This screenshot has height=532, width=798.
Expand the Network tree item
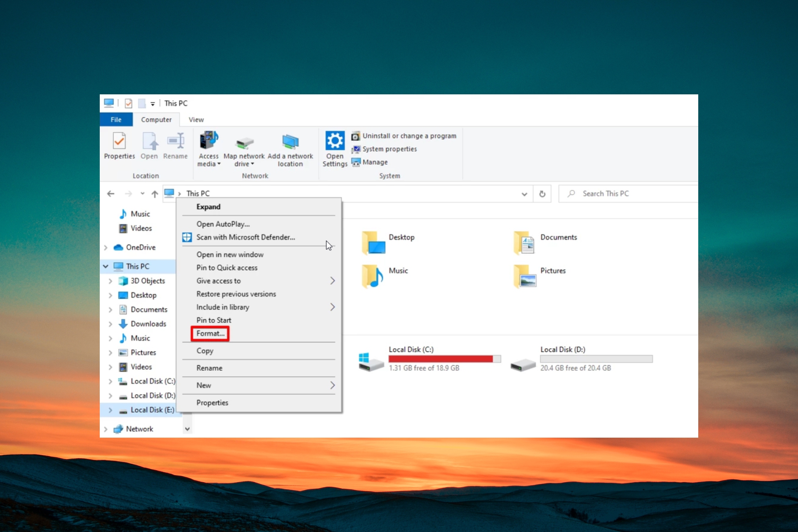[108, 428]
